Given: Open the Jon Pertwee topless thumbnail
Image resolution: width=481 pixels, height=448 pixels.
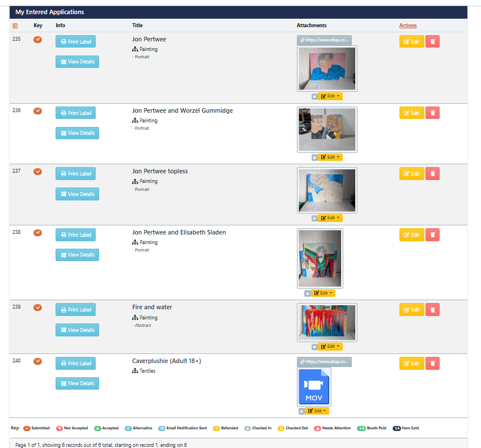Looking at the screenshot, I should [327, 190].
